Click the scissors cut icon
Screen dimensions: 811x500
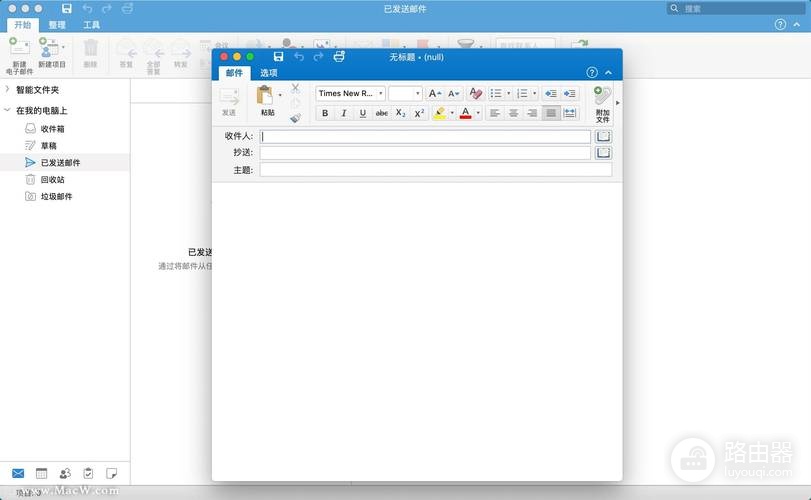tap(295, 88)
